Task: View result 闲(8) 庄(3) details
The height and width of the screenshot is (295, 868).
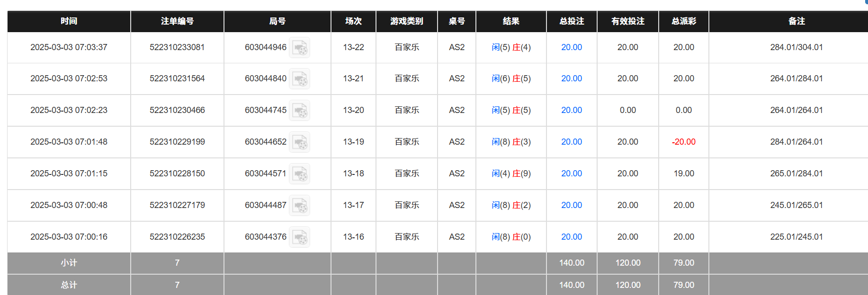Action: pos(511,142)
